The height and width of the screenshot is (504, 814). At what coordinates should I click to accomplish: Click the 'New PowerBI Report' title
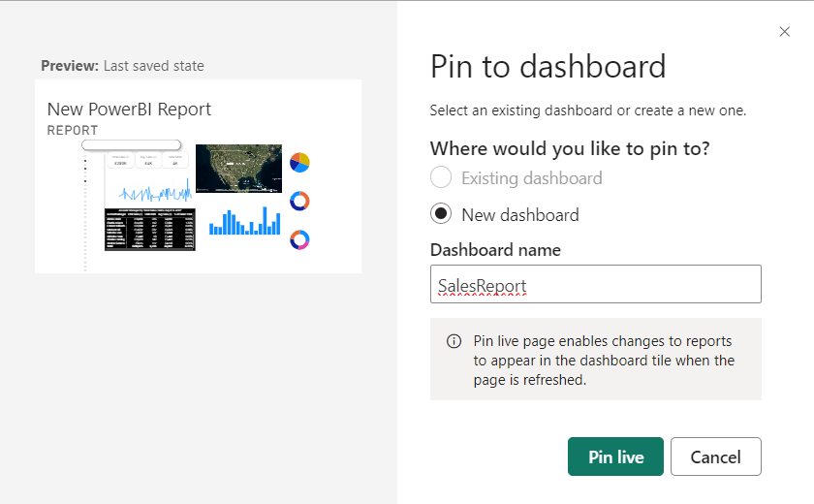(x=129, y=109)
